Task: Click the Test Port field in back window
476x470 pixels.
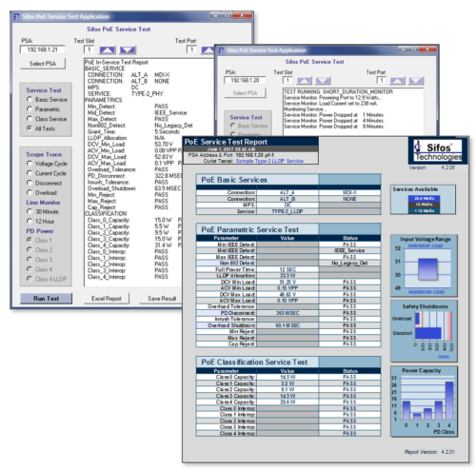Action: [191, 49]
